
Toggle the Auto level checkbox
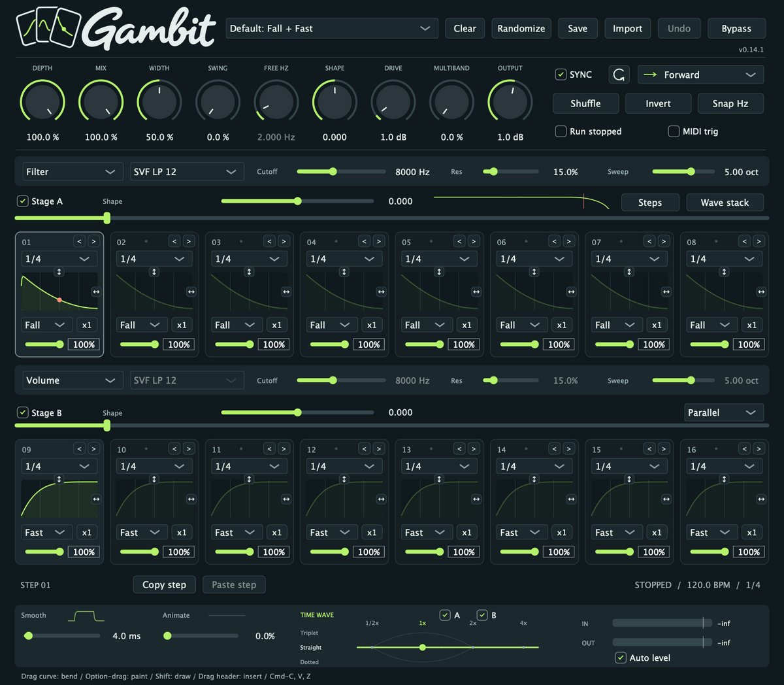[x=621, y=658]
